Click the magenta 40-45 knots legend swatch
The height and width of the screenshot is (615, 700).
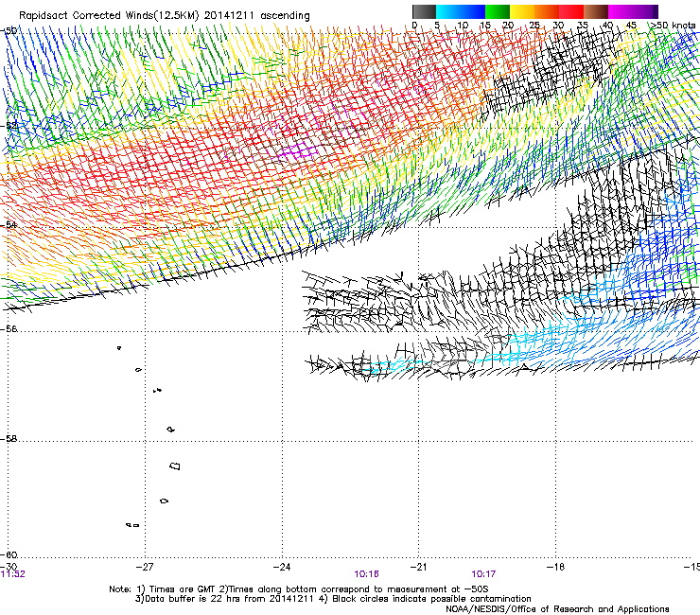(x=621, y=11)
